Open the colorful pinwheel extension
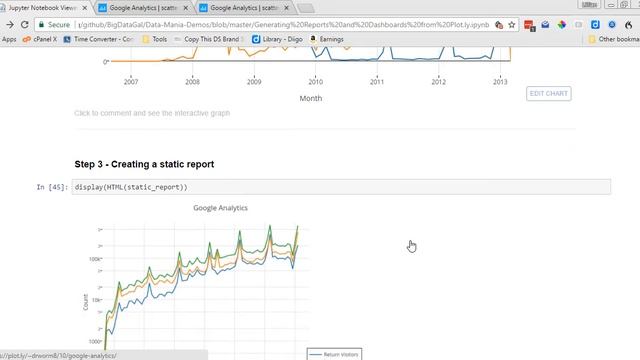Image resolution: width=640 pixels, height=360 pixels. click(562, 25)
